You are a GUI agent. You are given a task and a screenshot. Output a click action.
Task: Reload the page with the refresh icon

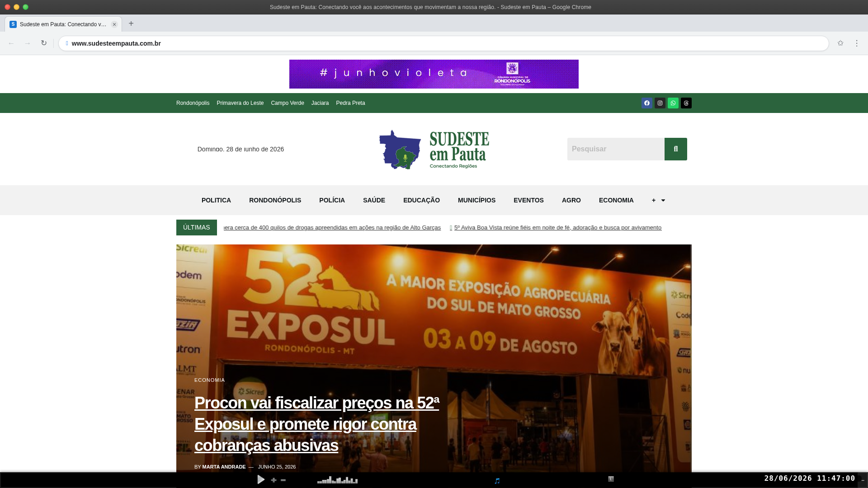coord(44,43)
